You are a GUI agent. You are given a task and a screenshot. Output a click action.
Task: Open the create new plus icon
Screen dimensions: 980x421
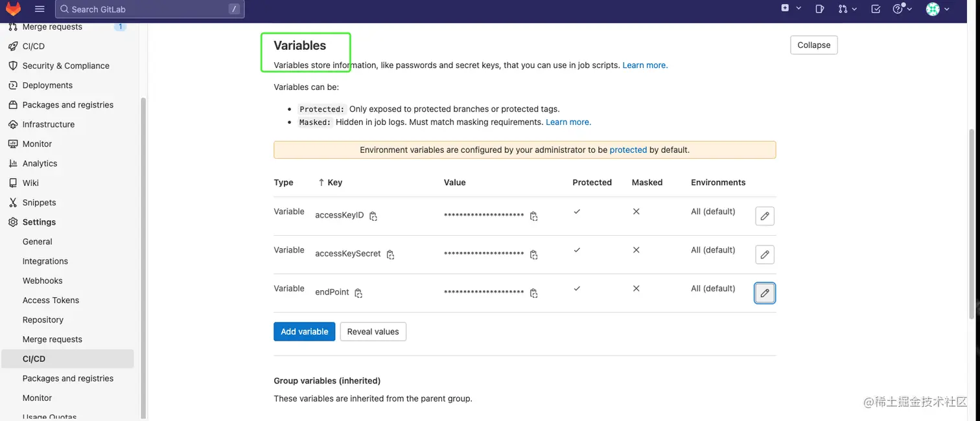click(x=785, y=8)
